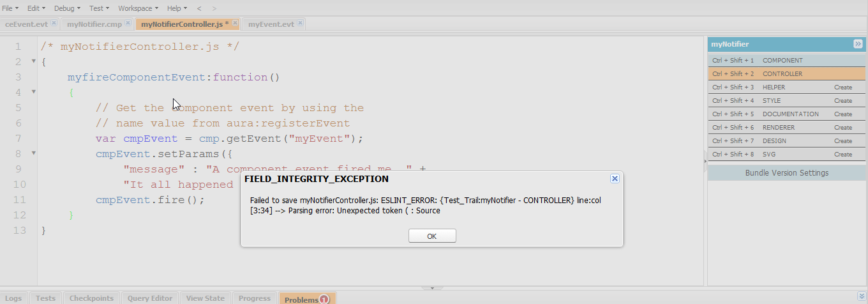Collapse the myNotifier bundle panel

pos(858,44)
